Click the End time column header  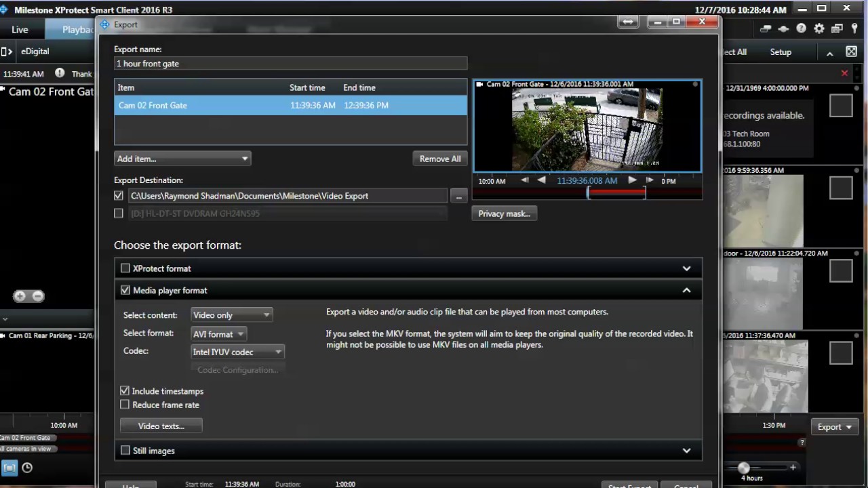(x=359, y=87)
